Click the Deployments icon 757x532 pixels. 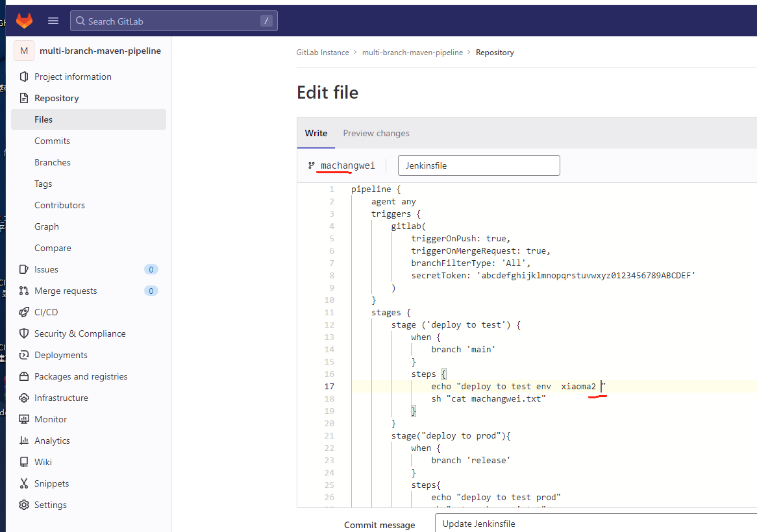pos(23,355)
